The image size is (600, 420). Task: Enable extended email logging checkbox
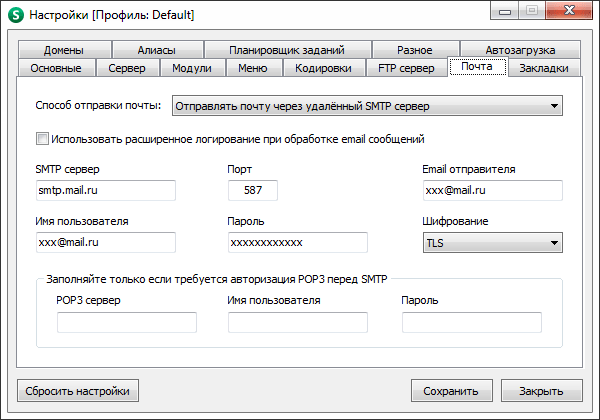[x=42, y=139]
